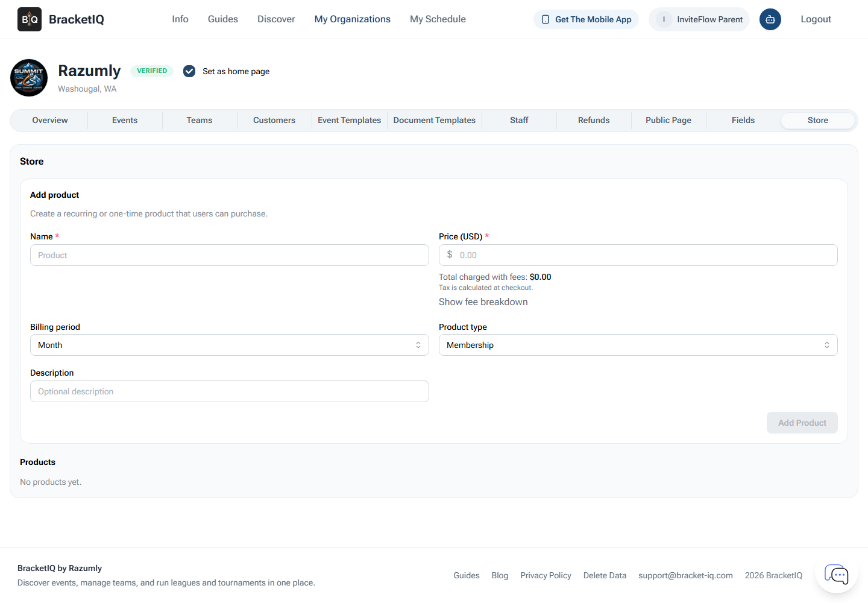Open the Info menu item
The image size is (868, 603).
pos(180,19)
